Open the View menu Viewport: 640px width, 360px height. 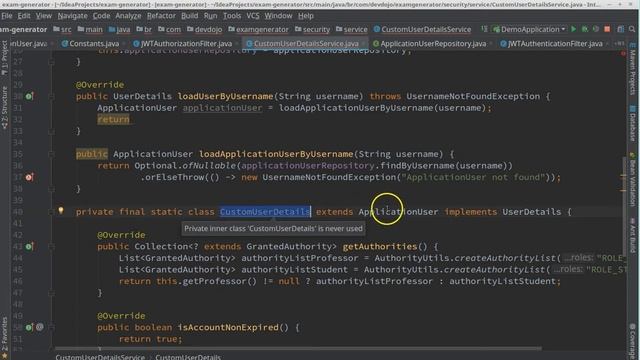click(44, 16)
